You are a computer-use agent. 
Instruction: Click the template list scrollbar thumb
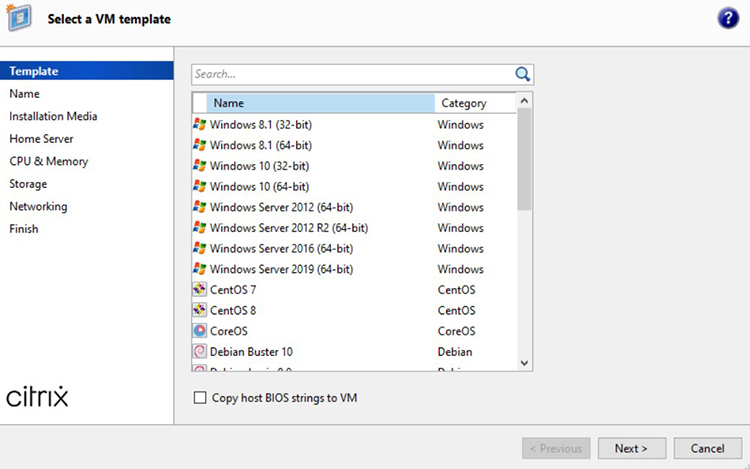coord(525,160)
